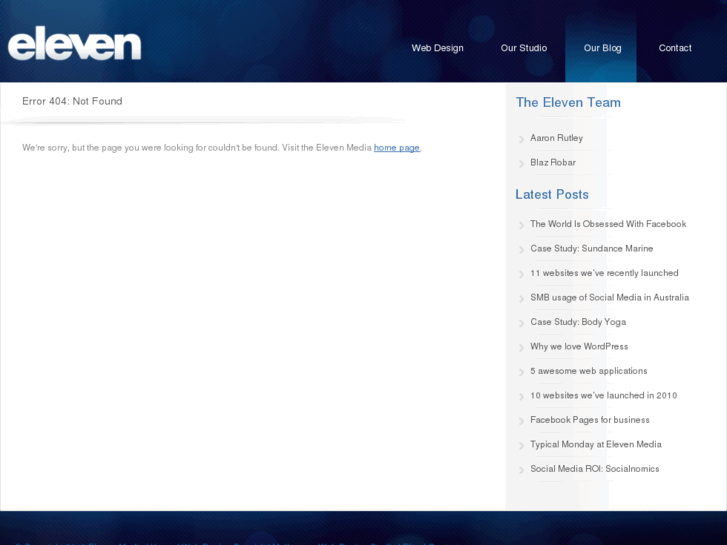Follow the home page link

pyautogui.click(x=396, y=147)
